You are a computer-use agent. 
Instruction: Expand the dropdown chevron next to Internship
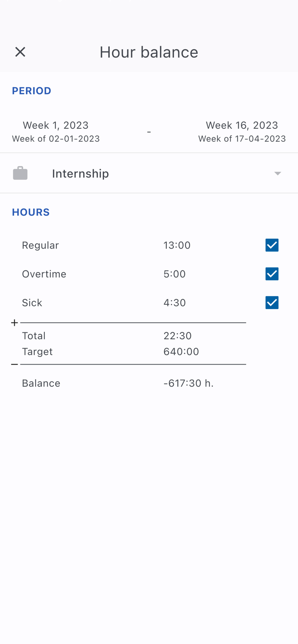277,173
